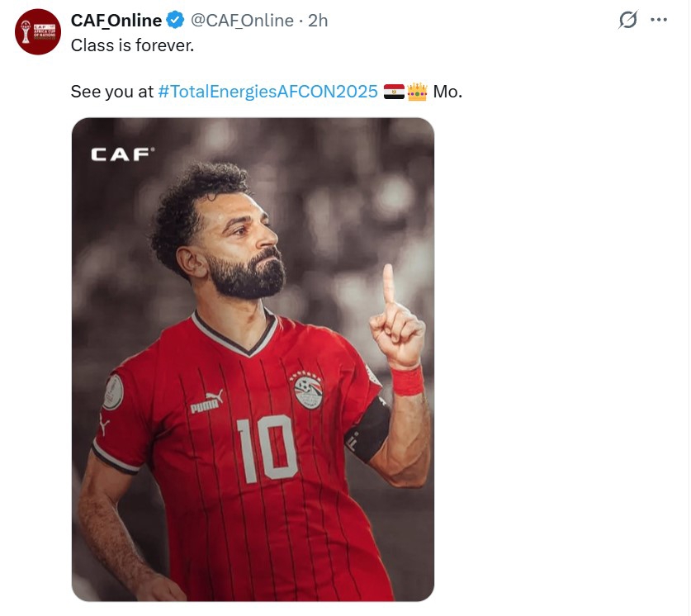Click the blue verified checkmark badge
Screen dimensions: 691x616
click(176, 21)
